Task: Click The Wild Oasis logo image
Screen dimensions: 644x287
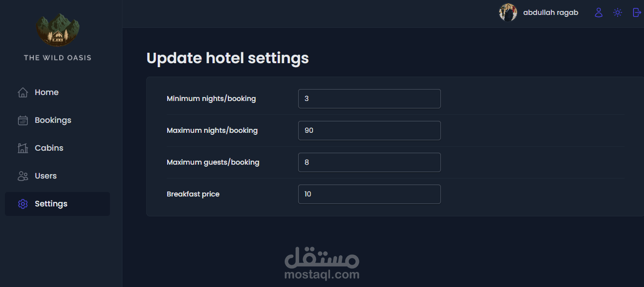Action: pos(58,30)
